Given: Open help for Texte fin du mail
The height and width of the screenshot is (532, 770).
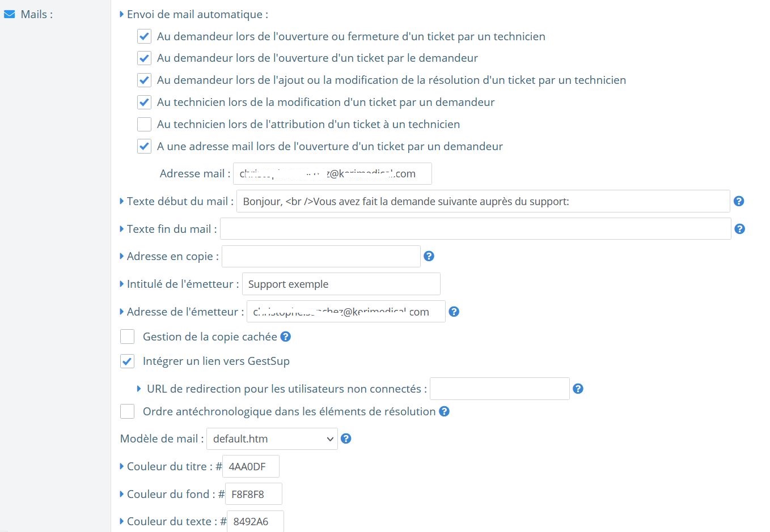Looking at the screenshot, I should (x=739, y=229).
